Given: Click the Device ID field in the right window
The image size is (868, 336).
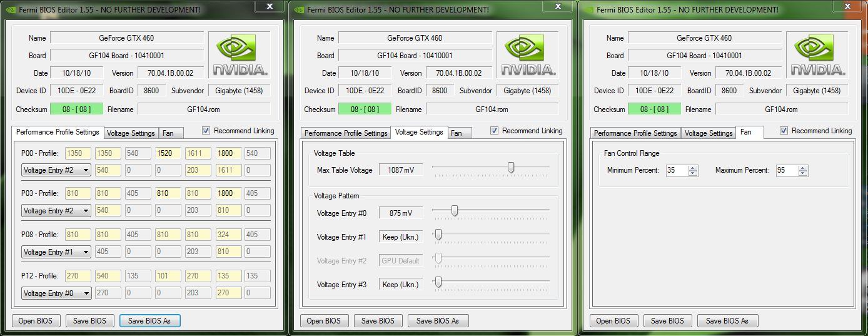Looking at the screenshot, I should click(x=654, y=91).
